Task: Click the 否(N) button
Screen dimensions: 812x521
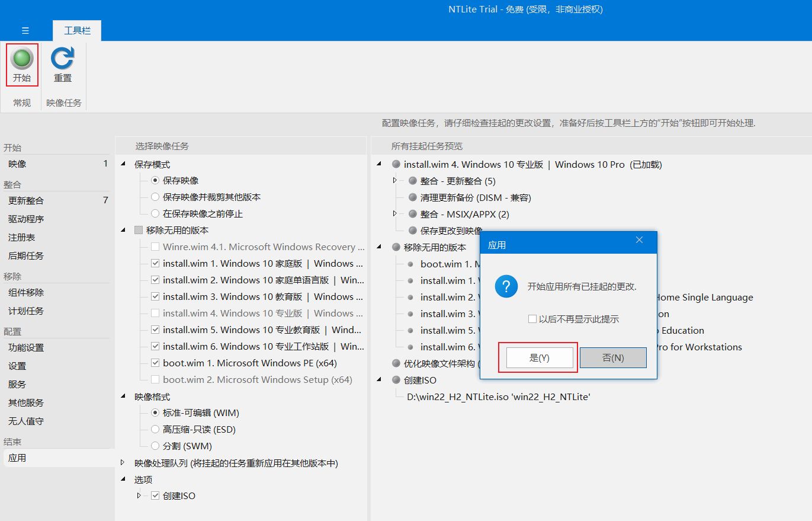Action: (612, 357)
